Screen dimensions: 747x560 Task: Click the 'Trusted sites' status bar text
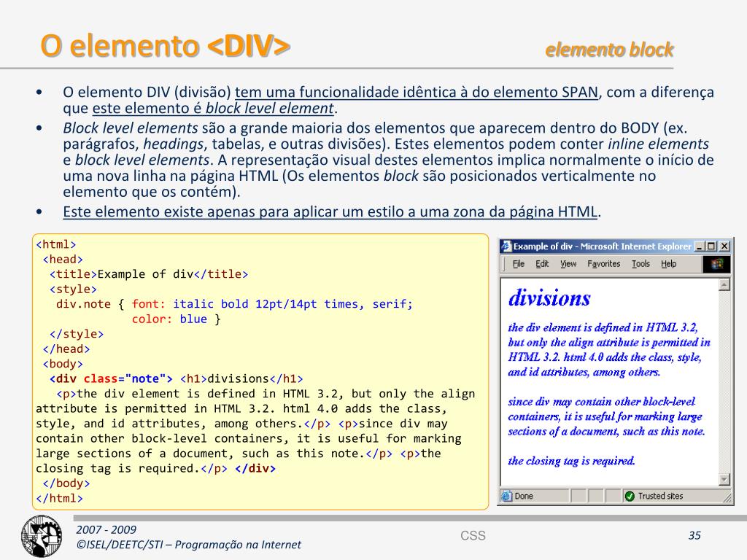[x=660, y=496]
